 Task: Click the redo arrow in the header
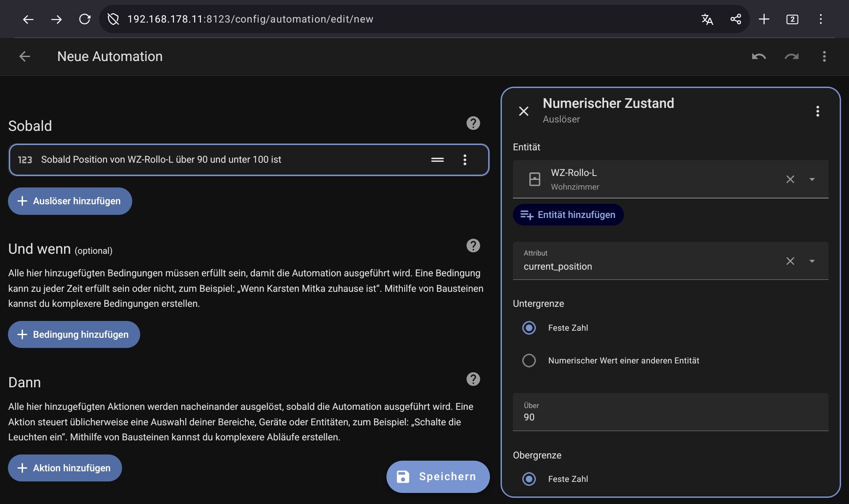click(x=792, y=57)
